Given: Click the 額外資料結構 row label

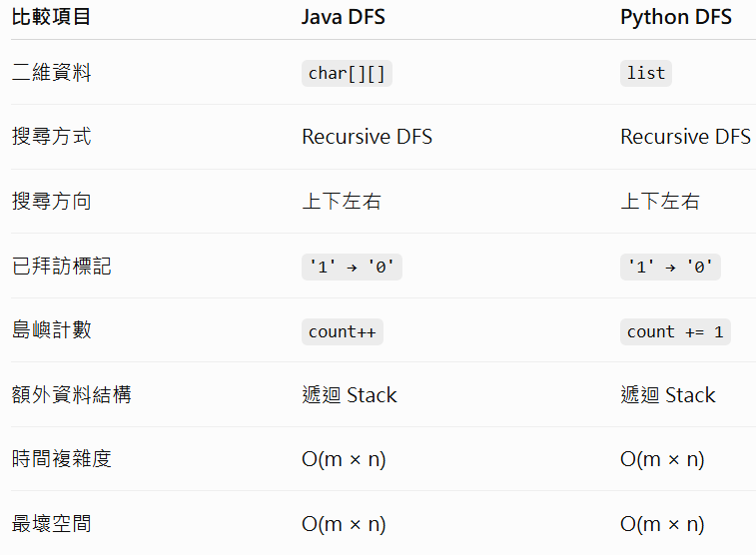Looking at the screenshot, I should pos(71,395).
